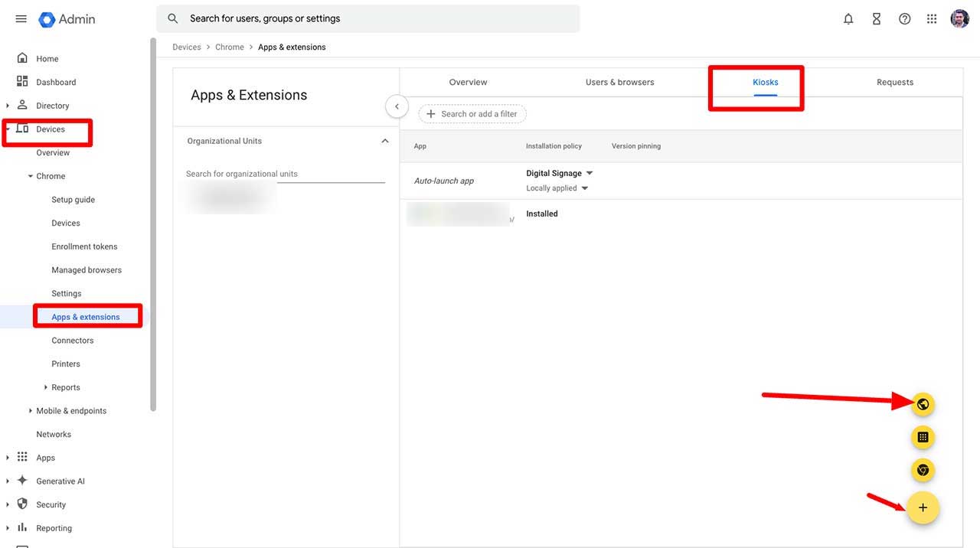Image resolution: width=980 pixels, height=548 pixels.
Task: Click the Search or add a filter field
Action: (472, 114)
